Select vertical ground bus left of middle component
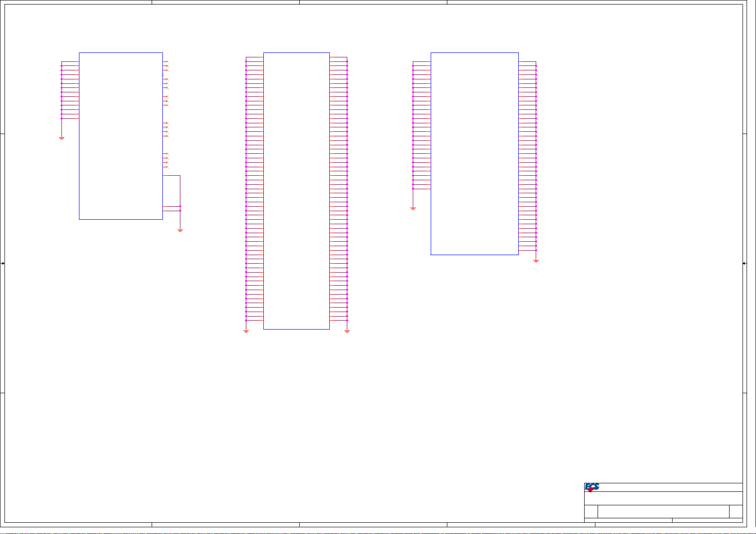 coord(246,193)
